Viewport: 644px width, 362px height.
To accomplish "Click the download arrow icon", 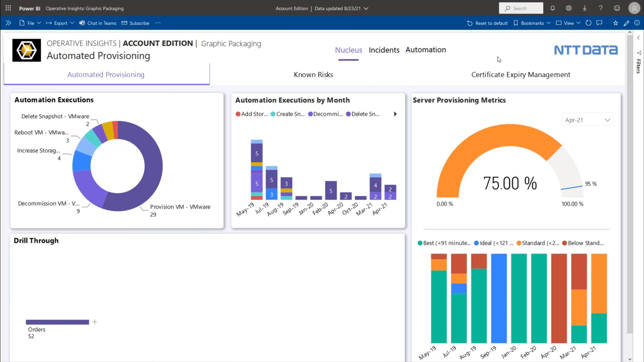I will coord(584,8).
